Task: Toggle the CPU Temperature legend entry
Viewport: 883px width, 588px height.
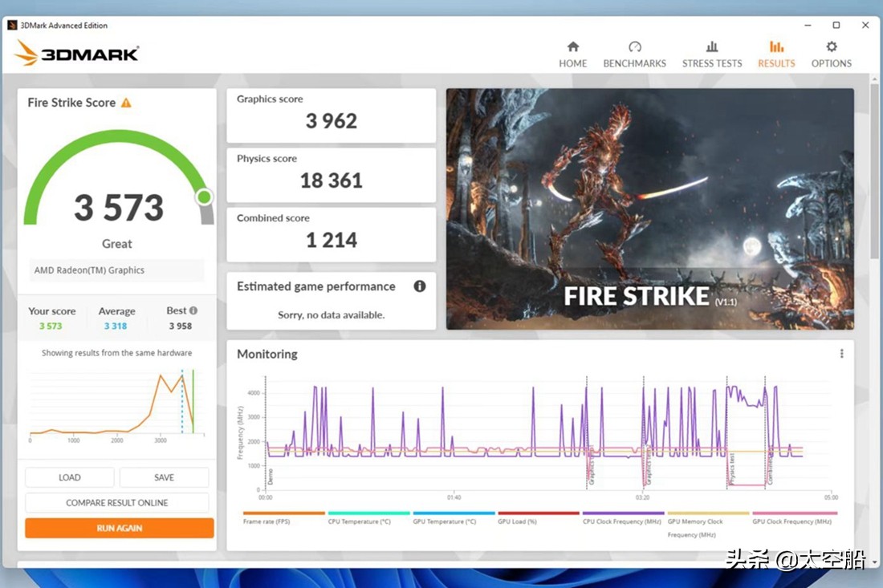Action: [359, 521]
